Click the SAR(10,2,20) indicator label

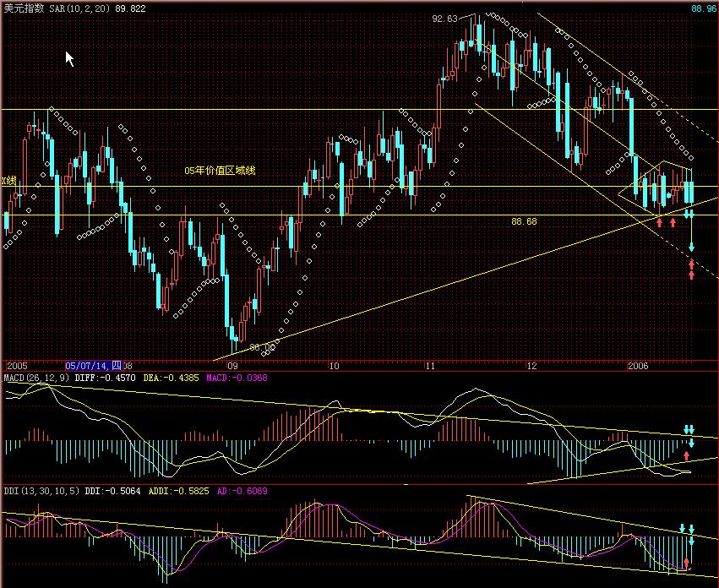click(79, 8)
